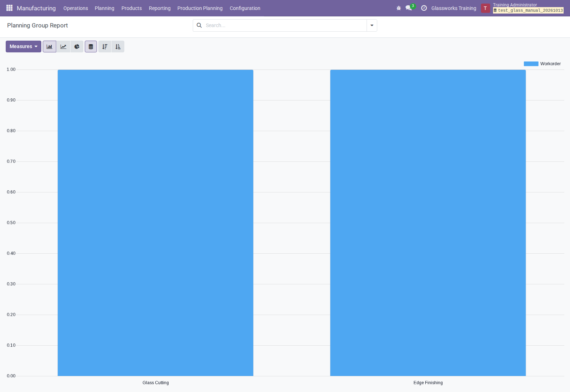Switch to line chart view

[63, 47]
